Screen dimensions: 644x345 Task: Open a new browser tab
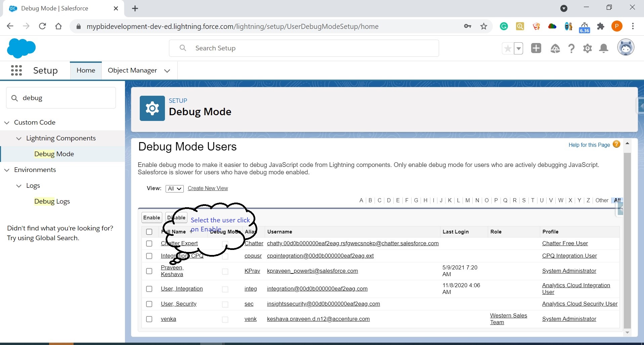point(135,8)
